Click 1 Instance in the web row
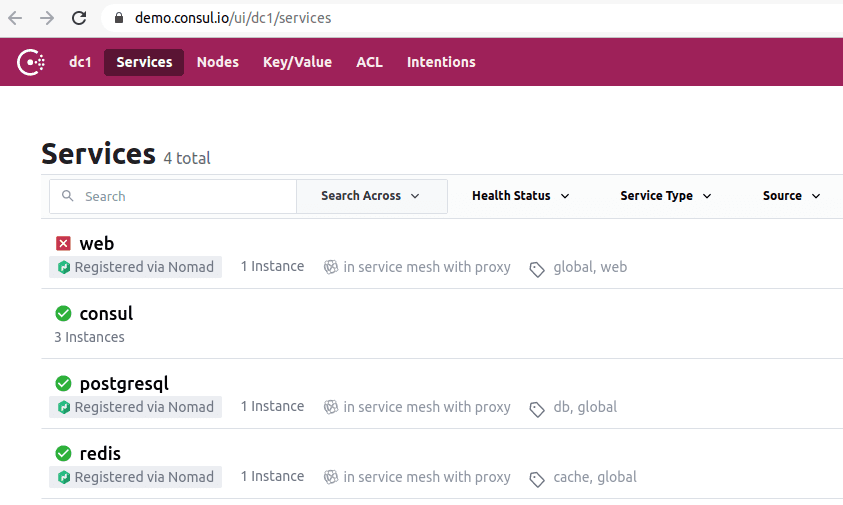This screenshot has height=505, width=843. click(272, 266)
